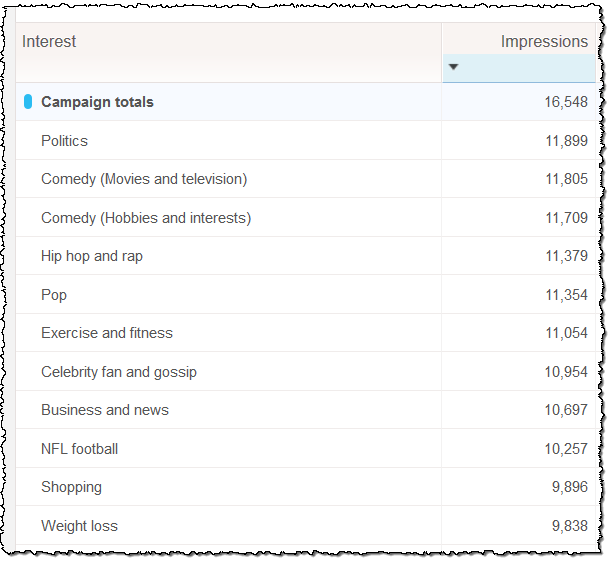
Task: Select the Weight loss interest
Action: pos(79,526)
